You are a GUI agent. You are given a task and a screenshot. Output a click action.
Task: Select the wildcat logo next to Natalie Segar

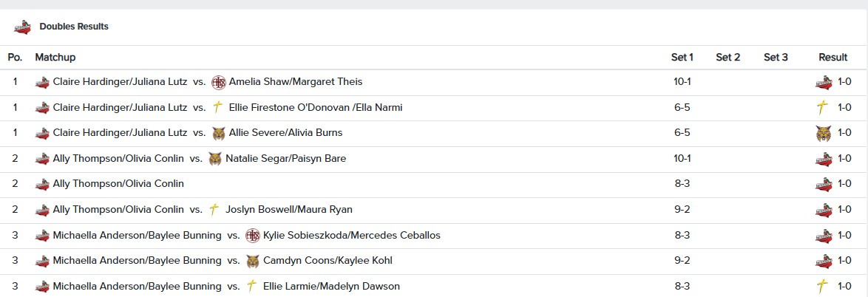(x=214, y=159)
